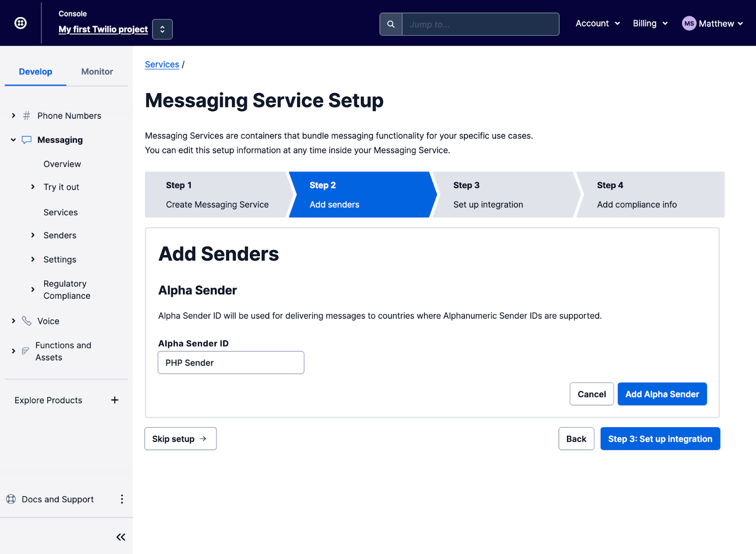756x554 pixels.
Task: Select Messaging in sidebar
Action: [x=60, y=140]
